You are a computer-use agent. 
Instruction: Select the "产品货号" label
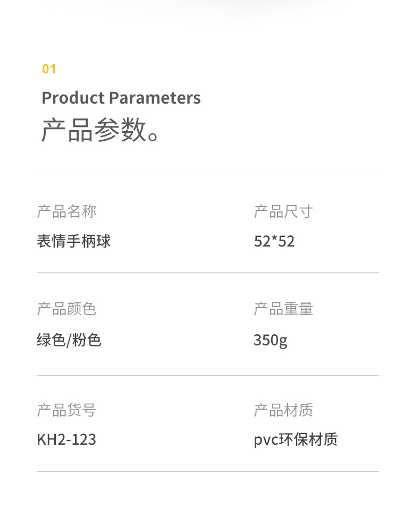click(x=66, y=410)
